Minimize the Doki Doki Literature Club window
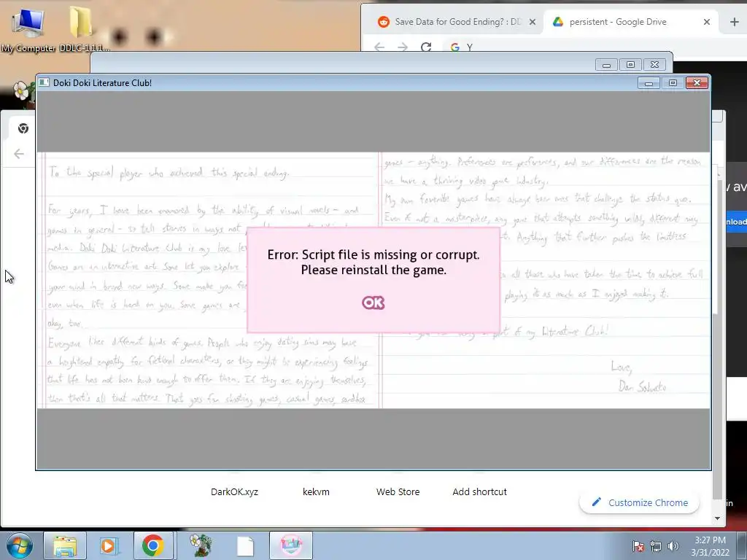 (649, 83)
